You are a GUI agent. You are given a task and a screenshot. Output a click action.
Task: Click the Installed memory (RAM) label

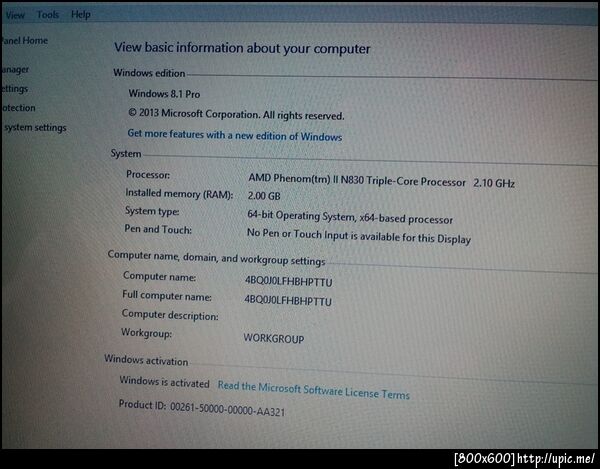[x=179, y=194]
